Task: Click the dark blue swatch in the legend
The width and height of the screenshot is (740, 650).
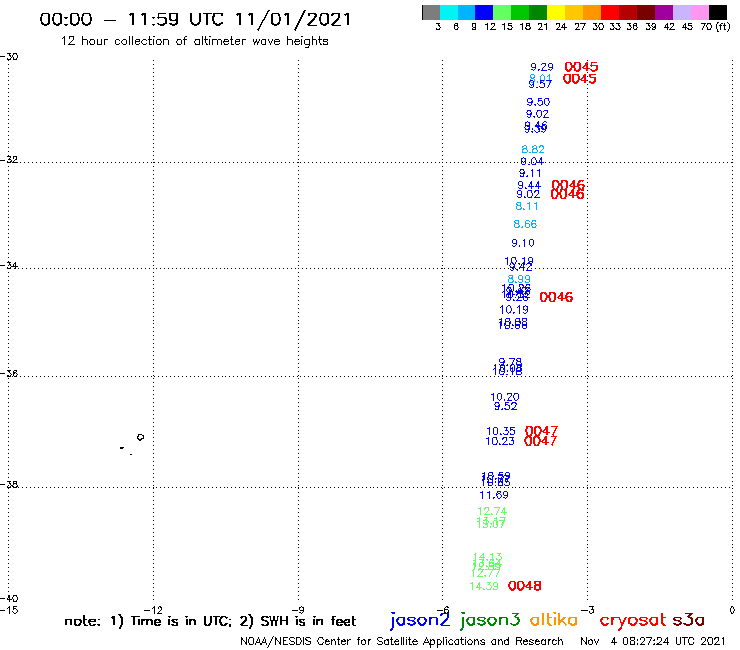Action: (x=484, y=12)
